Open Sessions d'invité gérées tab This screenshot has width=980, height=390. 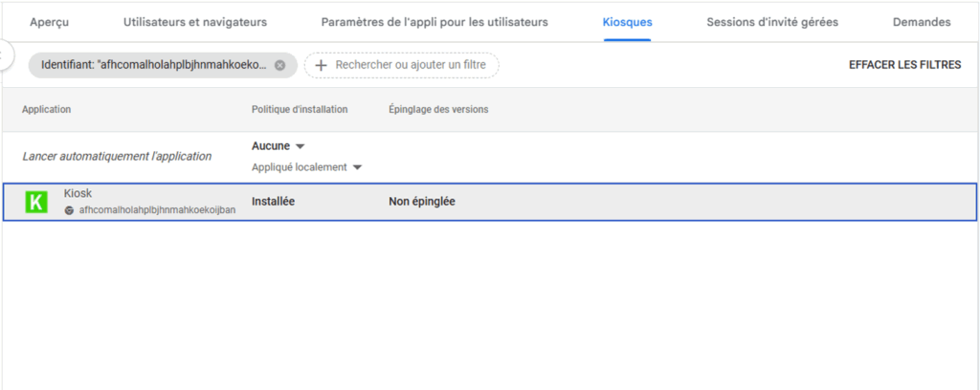tap(771, 22)
